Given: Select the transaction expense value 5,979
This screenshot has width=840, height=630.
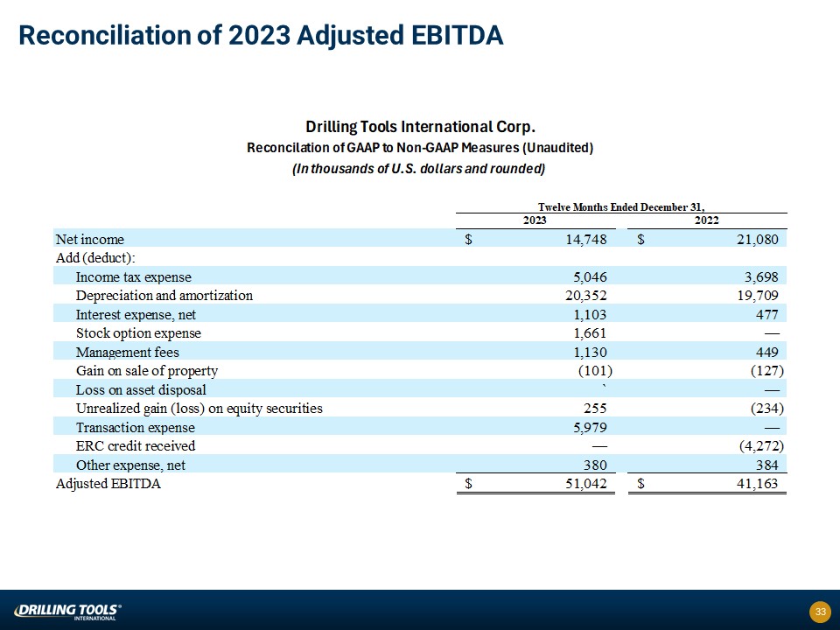Looking at the screenshot, I should point(591,428).
